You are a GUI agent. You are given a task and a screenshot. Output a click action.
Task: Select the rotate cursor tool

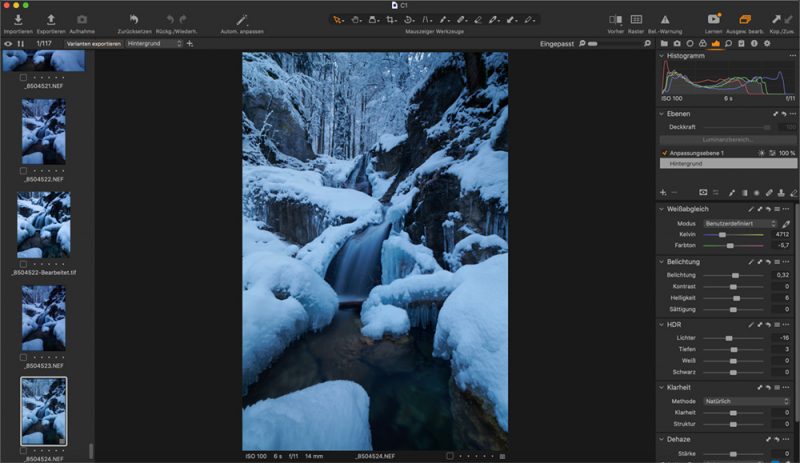[409, 20]
